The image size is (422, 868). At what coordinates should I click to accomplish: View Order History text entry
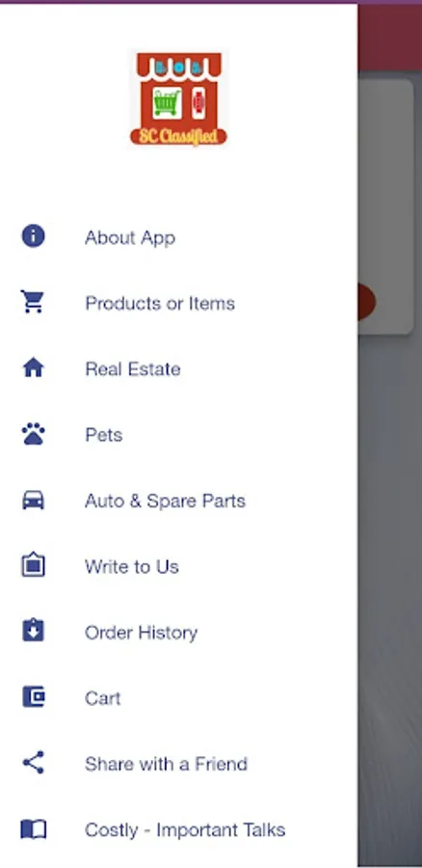click(141, 633)
